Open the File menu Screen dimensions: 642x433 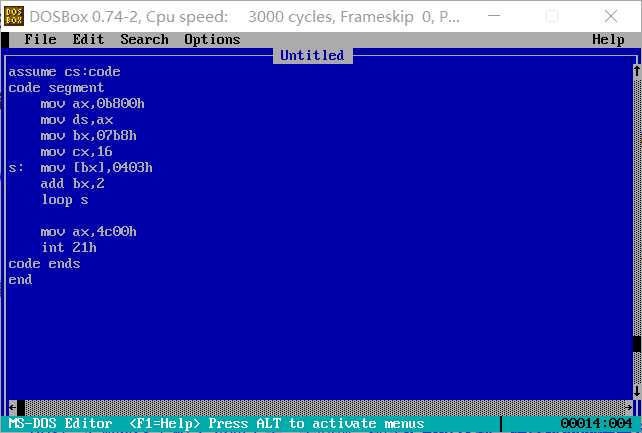point(40,39)
